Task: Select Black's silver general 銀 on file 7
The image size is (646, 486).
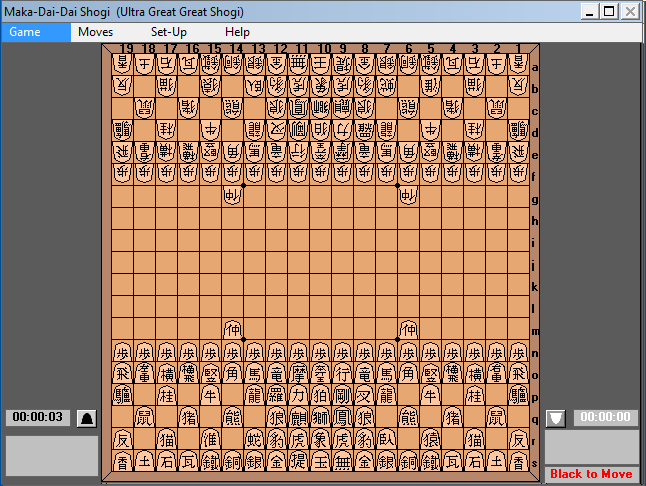Action: [386, 461]
